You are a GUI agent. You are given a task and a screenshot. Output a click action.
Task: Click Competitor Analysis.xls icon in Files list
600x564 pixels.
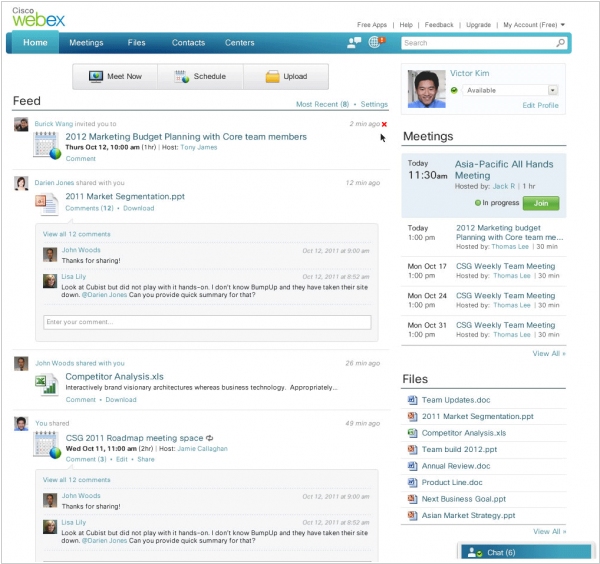412,433
